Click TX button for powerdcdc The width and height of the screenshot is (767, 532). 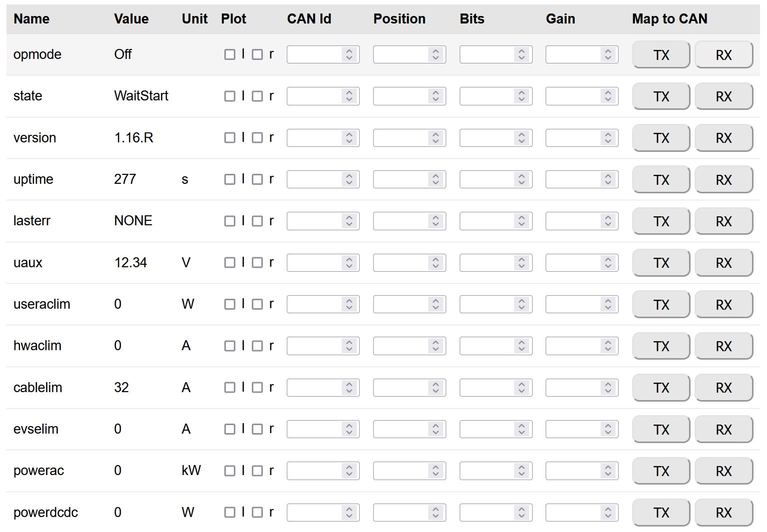[661, 513]
